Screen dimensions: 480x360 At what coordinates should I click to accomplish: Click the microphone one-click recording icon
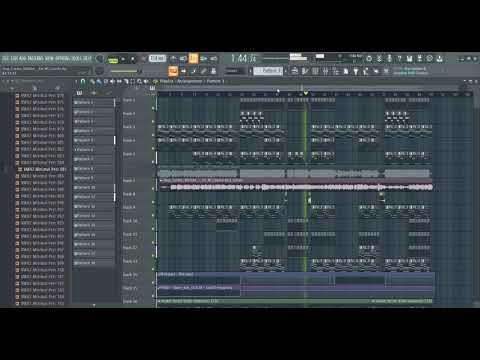tap(389, 59)
